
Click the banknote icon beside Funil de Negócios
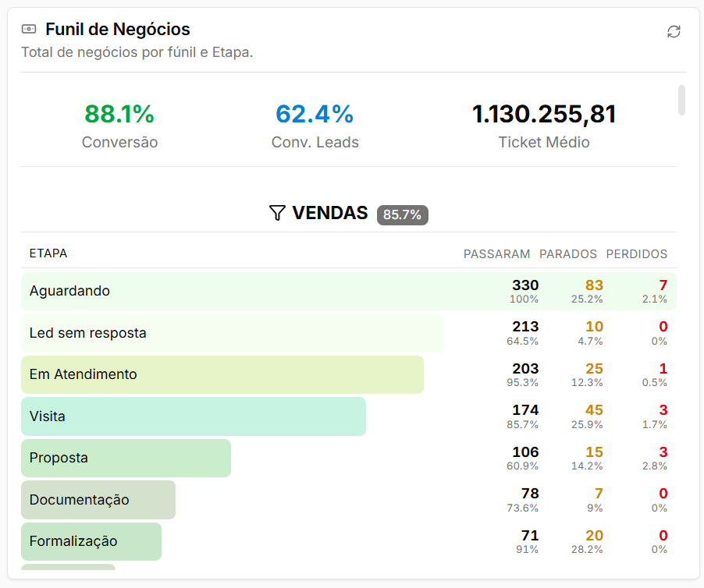[29, 29]
